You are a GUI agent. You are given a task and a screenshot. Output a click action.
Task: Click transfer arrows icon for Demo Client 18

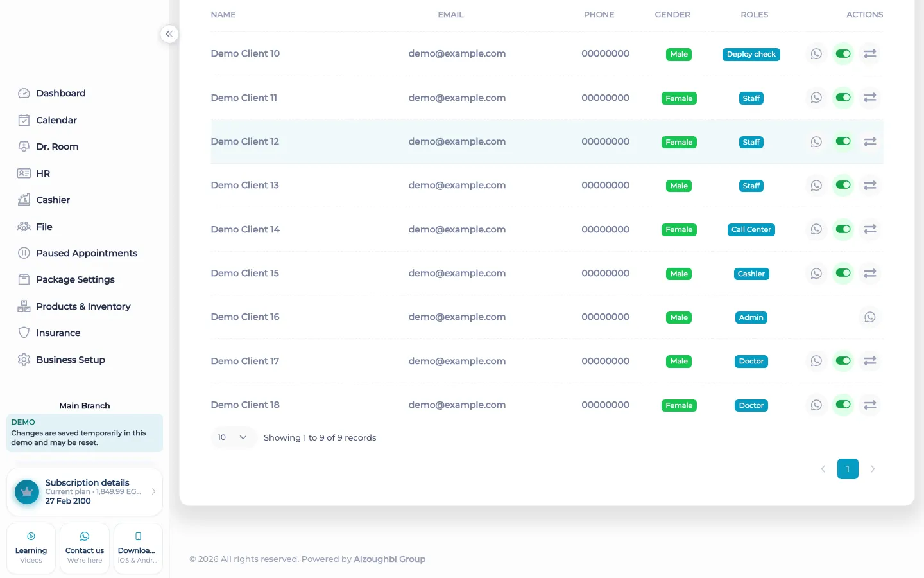click(870, 405)
